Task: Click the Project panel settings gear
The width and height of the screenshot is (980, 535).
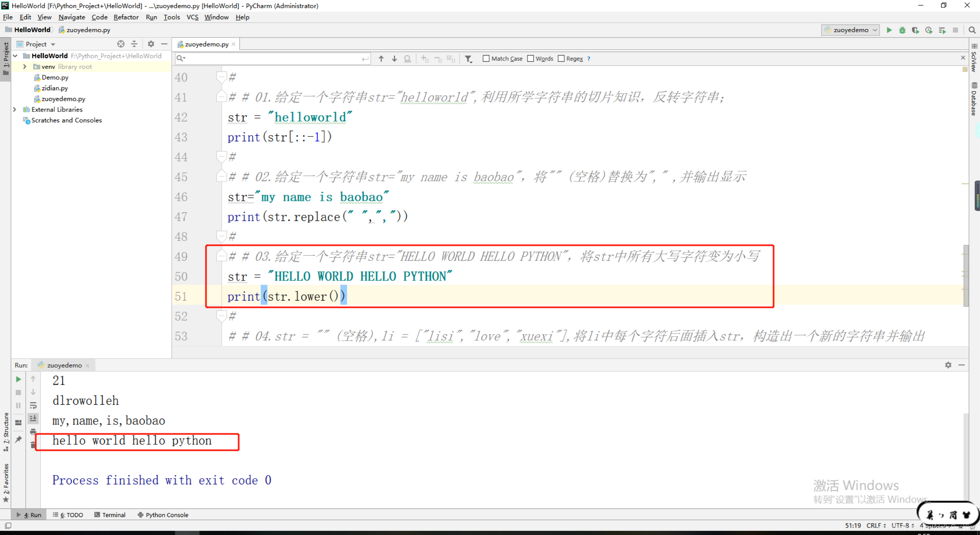Action: coord(151,44)
